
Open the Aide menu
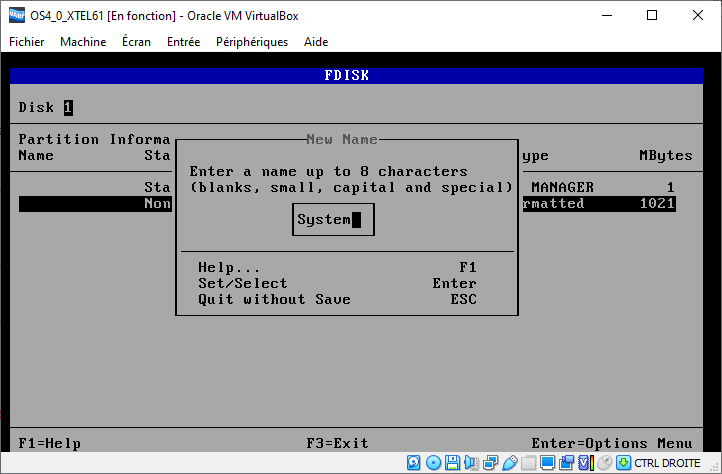pyautogui.click(x=316, y=42)
